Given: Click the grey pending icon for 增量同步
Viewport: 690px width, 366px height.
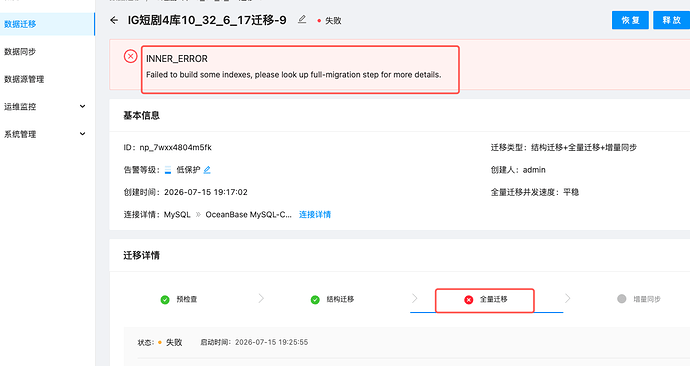Looking at the screenshot, I should 621,299.
